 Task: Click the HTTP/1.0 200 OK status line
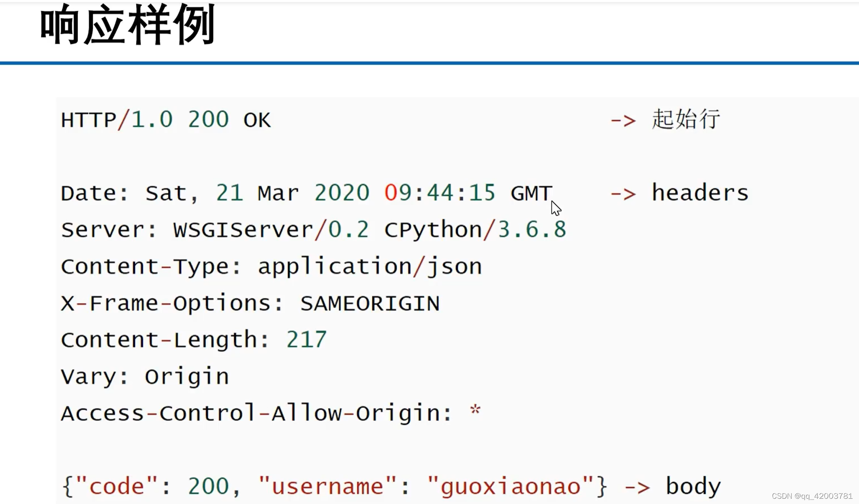165,120
